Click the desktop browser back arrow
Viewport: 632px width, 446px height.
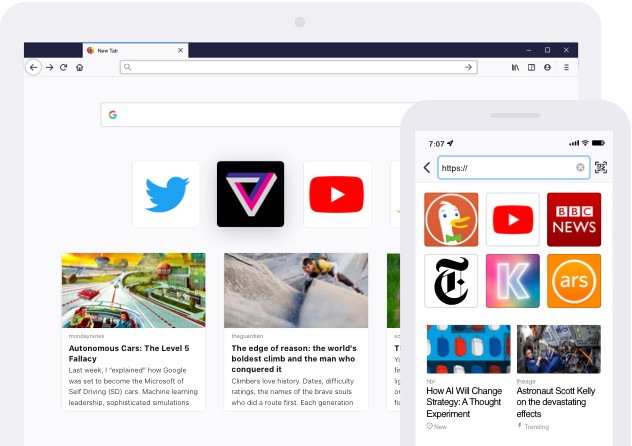(x=33, y=67)
